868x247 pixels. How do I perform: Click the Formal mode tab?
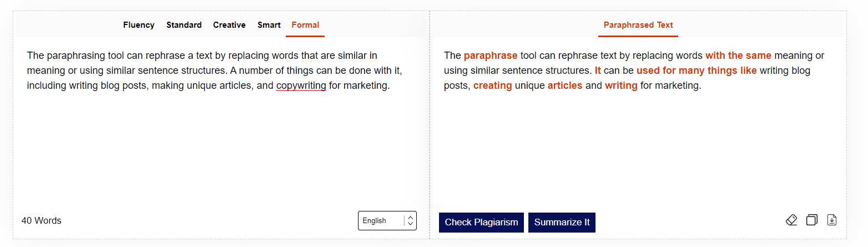[x=305, y=25]
